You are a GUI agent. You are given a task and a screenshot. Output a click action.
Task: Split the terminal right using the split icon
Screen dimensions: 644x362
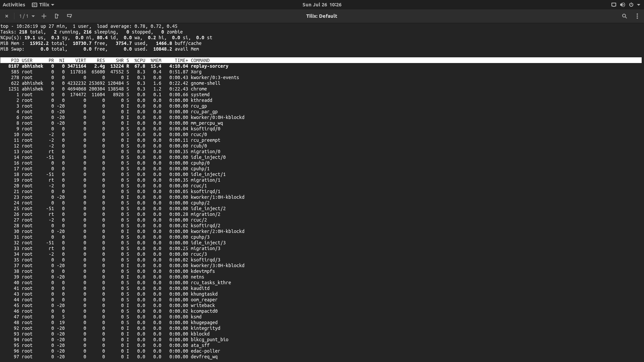click(x=56, y=16)
